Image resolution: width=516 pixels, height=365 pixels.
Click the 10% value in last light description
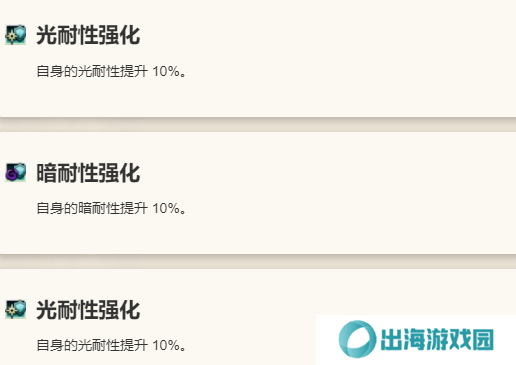[x=166, y=345]
